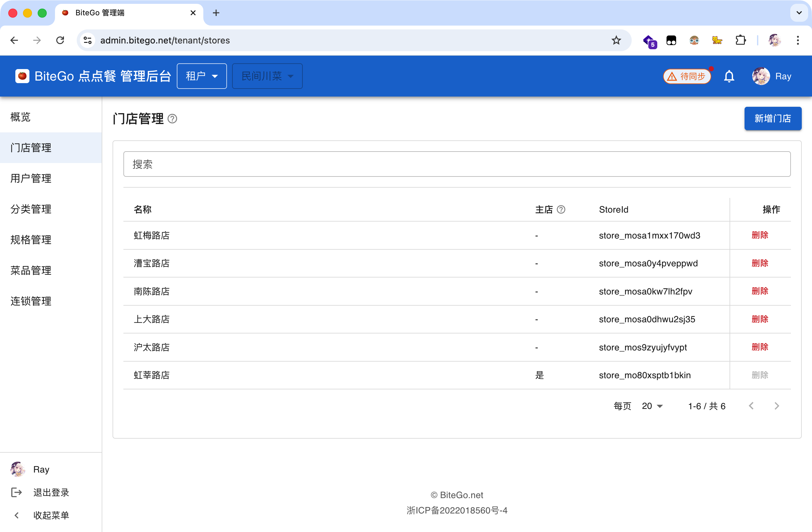Delete the 南陈路店 store
812x532 pixels.
click(760, 291)
